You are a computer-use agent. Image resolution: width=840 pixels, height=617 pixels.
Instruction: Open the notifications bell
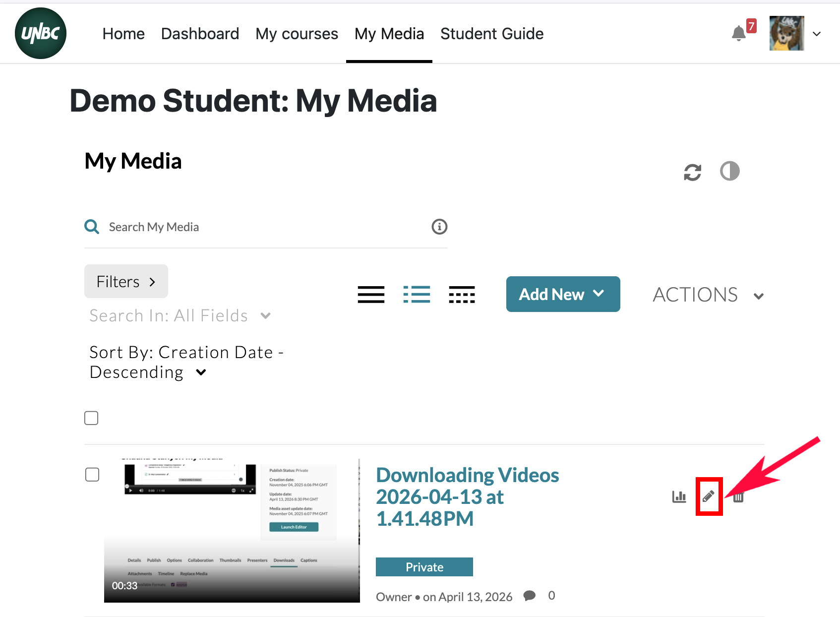[738, 33]
